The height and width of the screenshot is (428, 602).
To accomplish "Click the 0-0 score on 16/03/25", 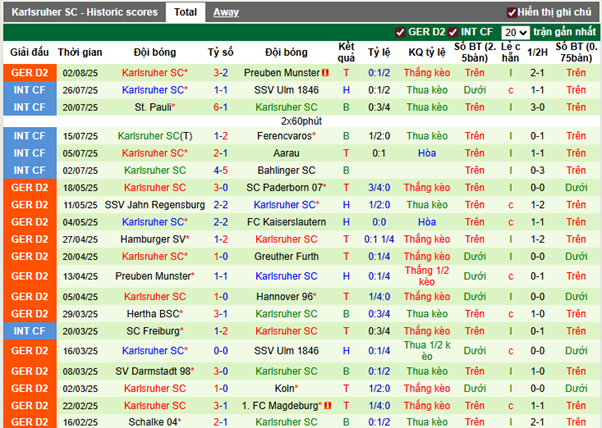I will click(221, 350).
